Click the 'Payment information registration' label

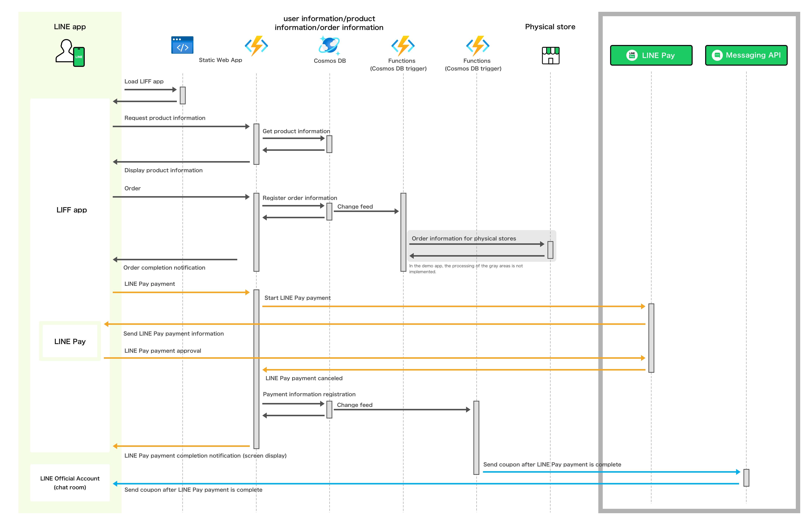[x=309, y=394]
